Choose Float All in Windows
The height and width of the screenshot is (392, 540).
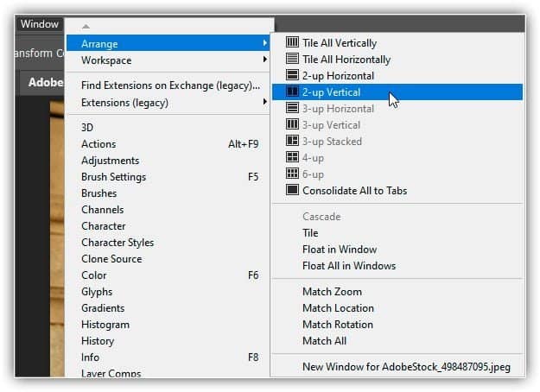tap(348, 266)
